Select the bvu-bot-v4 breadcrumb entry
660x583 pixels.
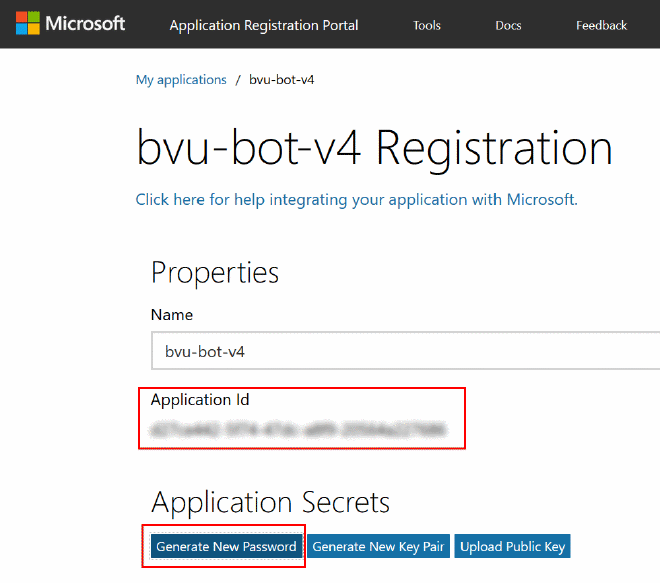pyautogui.click(x=282, y=80)
